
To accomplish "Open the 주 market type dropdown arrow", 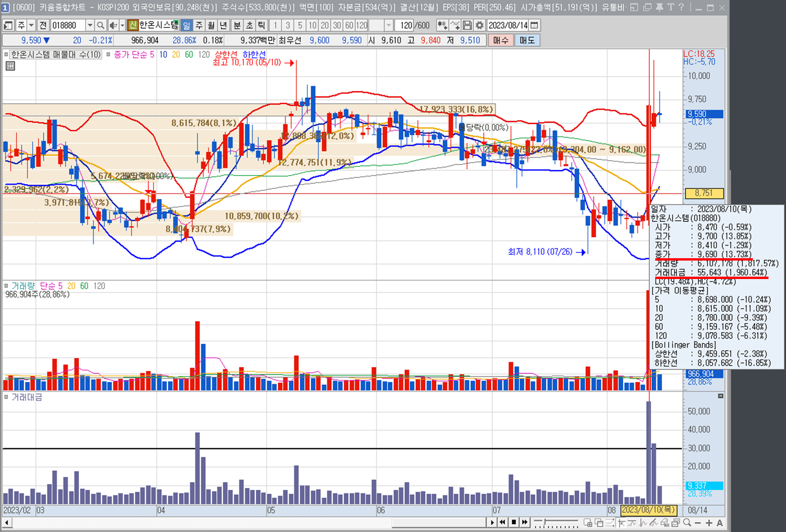I will (x=32, y=25).
